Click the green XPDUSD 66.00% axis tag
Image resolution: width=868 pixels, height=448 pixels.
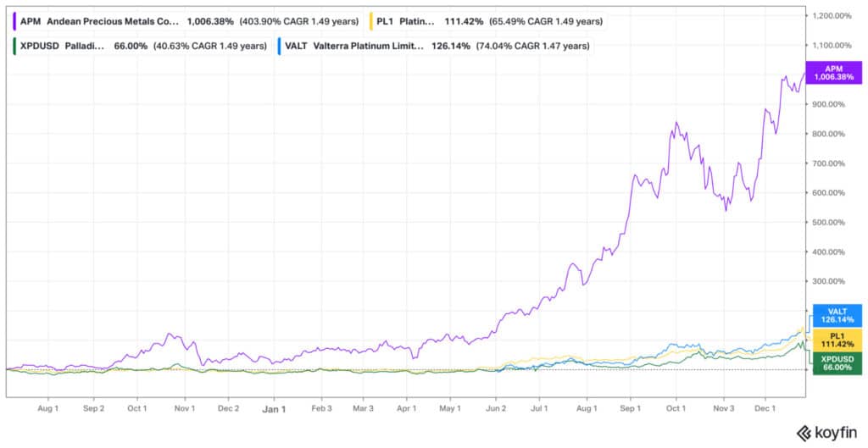[837, 363]
